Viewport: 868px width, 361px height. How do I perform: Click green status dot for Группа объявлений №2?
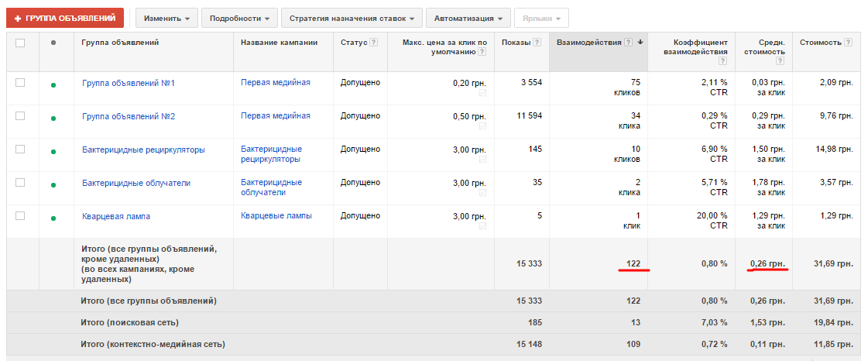tap(53, 119)
